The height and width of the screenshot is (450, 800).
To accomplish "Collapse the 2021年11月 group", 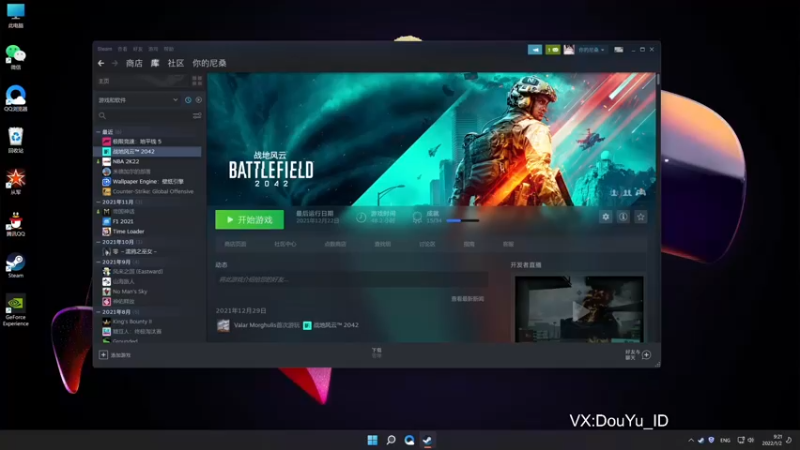I will pos(98,202).
